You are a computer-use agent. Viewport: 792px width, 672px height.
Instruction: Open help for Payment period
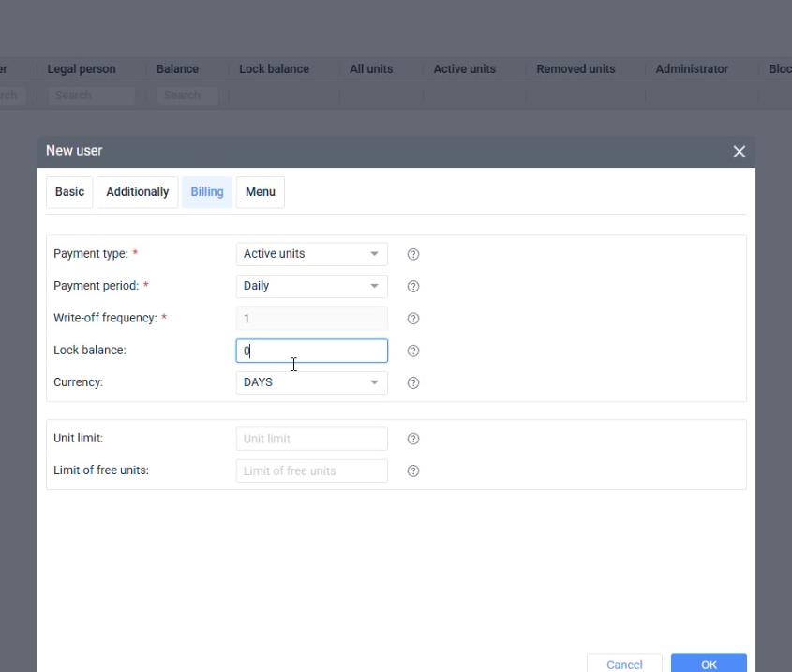click(x=412, y=287)
